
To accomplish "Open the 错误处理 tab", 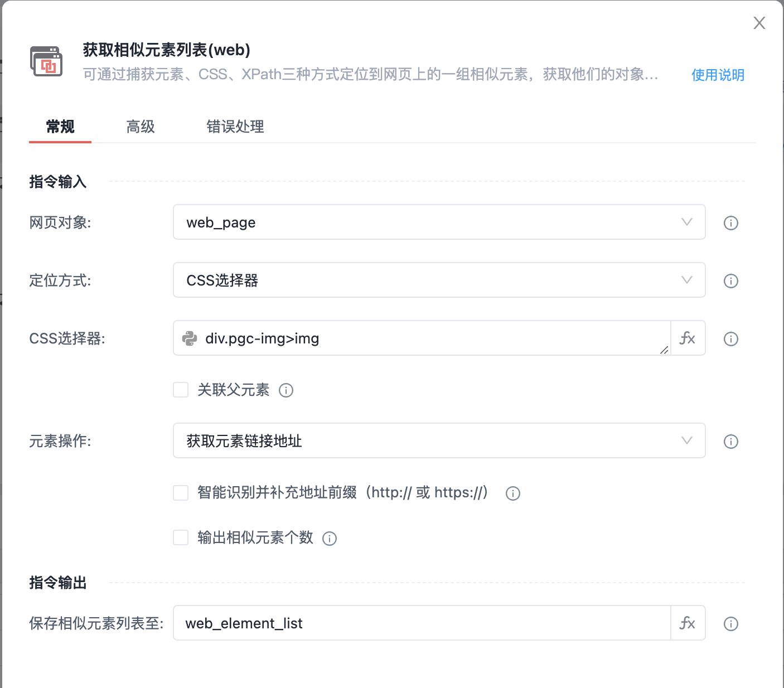I will pyautogui.click(x=235, y=127).
